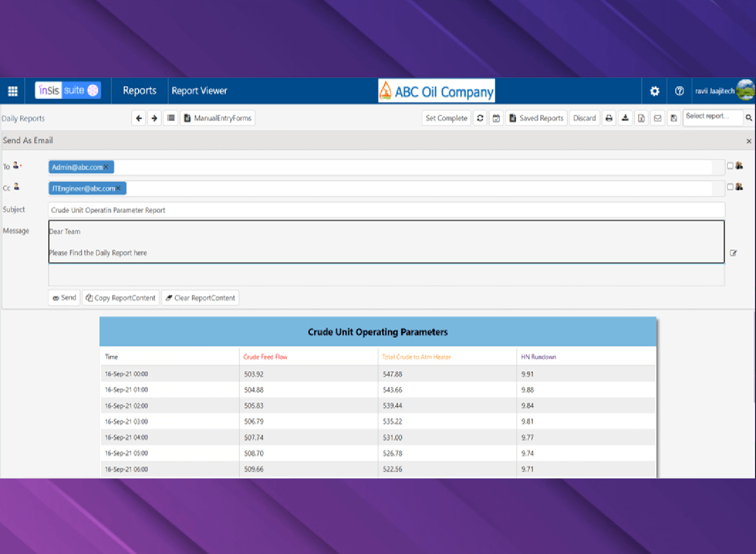Viewport: 756px width, 554px height.
Task: Open settings gear icon
Action: pyautogui.click(x=654, y=91)
